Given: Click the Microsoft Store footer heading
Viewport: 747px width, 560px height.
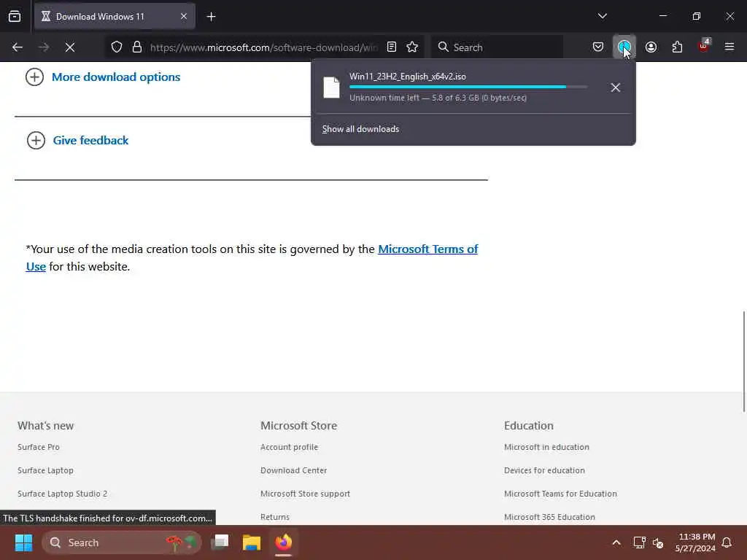Looking at the screenshot, I should [x=298, y=426].
